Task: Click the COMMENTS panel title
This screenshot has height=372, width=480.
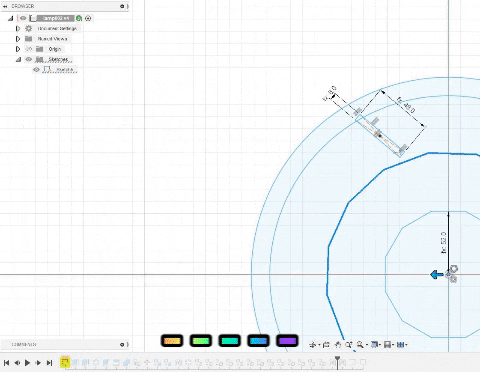Action: (24, 344)
